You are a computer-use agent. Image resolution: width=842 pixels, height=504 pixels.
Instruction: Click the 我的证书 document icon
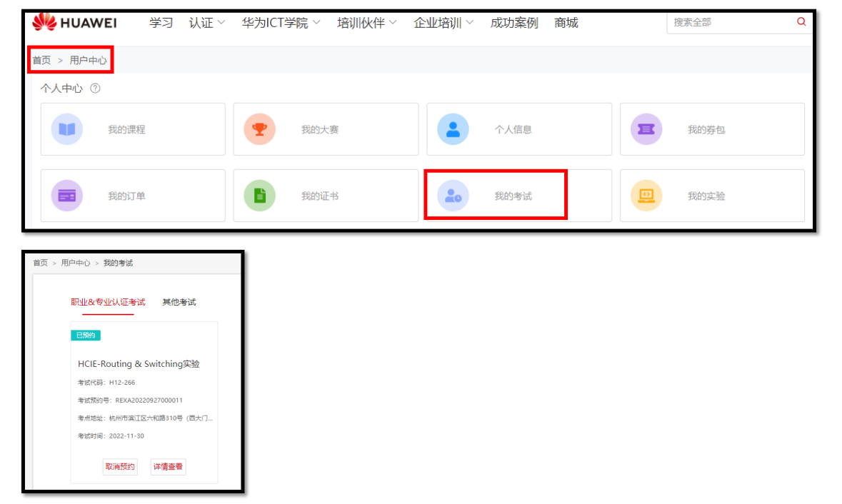click(259, 196)
